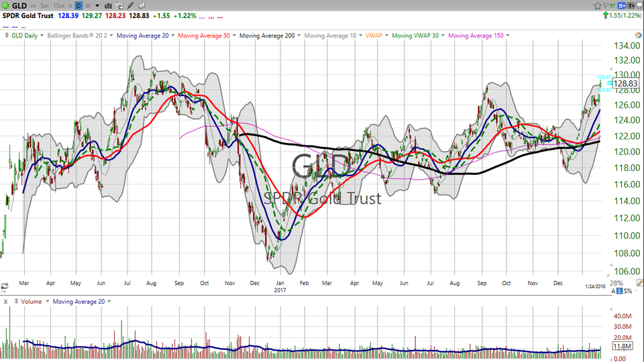Image resolution: width=644 pixels, height=362 pixels.
Task: Select the 15m timeframe
Action: point(59,6)
